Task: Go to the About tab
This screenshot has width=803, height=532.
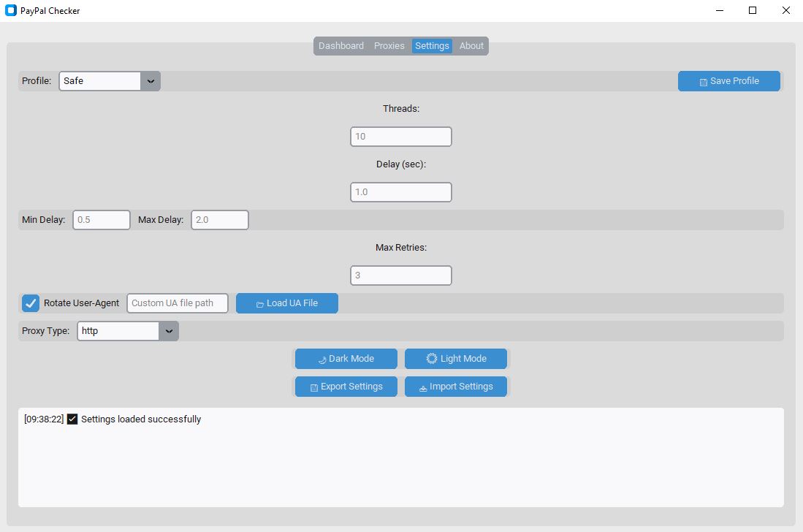Action: (x=471, y=46)
